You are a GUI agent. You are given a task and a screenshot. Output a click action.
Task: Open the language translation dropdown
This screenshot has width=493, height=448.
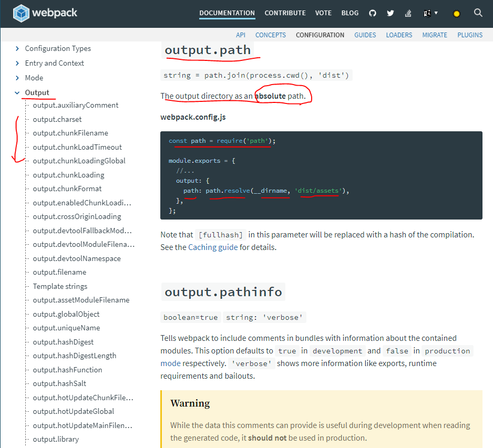click(430, 13)
